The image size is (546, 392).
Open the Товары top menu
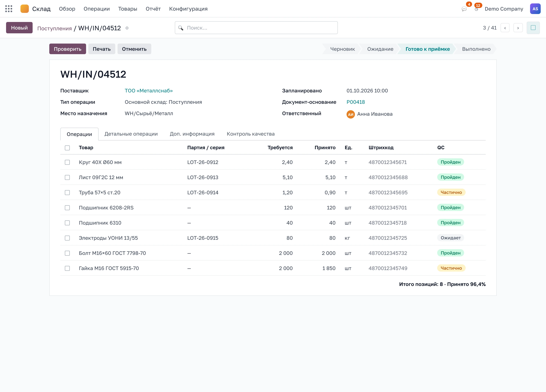128,9
